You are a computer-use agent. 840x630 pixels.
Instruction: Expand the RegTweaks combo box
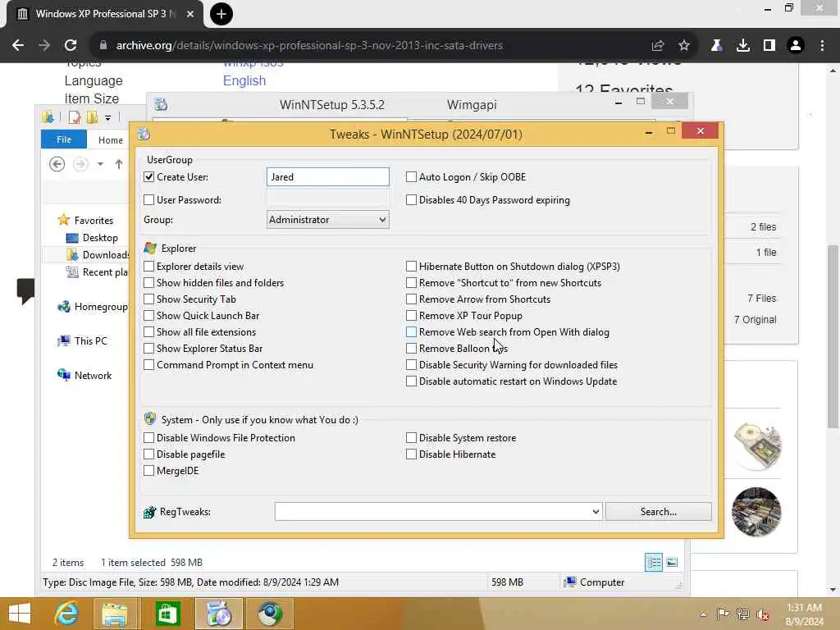[x=596, y=512]
